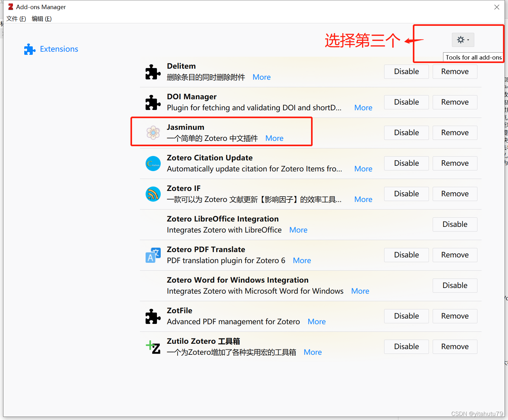Click the ZotFile puzzle icon
Viewport: 508px width, 420px height.
tap(153, 316)
